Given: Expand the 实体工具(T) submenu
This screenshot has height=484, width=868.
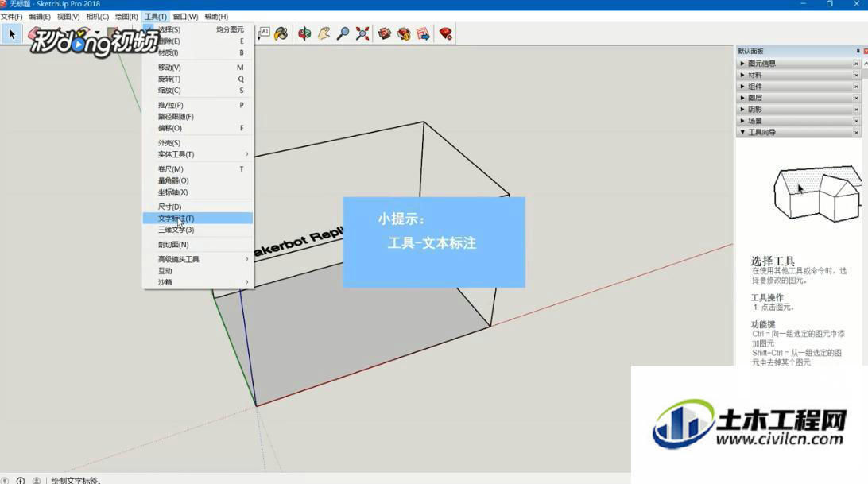Looking at the screenshot, I should pos(198,154).
